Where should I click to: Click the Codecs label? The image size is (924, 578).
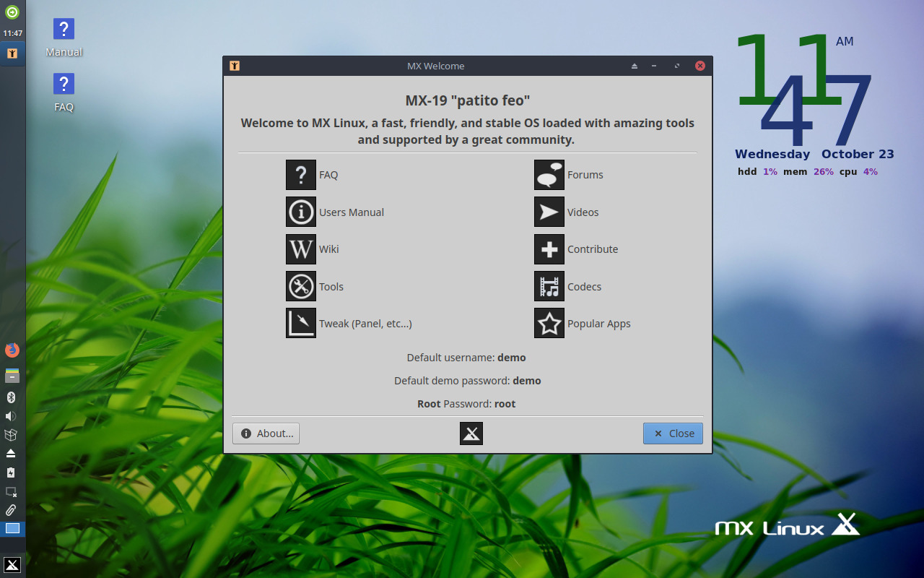point(585,287)
